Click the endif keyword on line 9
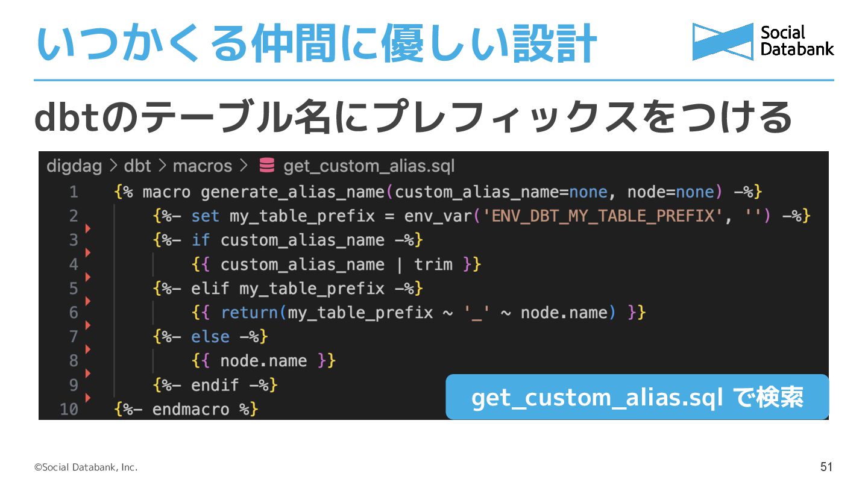This screenshot has width=868, height=488. click(215, 385)
